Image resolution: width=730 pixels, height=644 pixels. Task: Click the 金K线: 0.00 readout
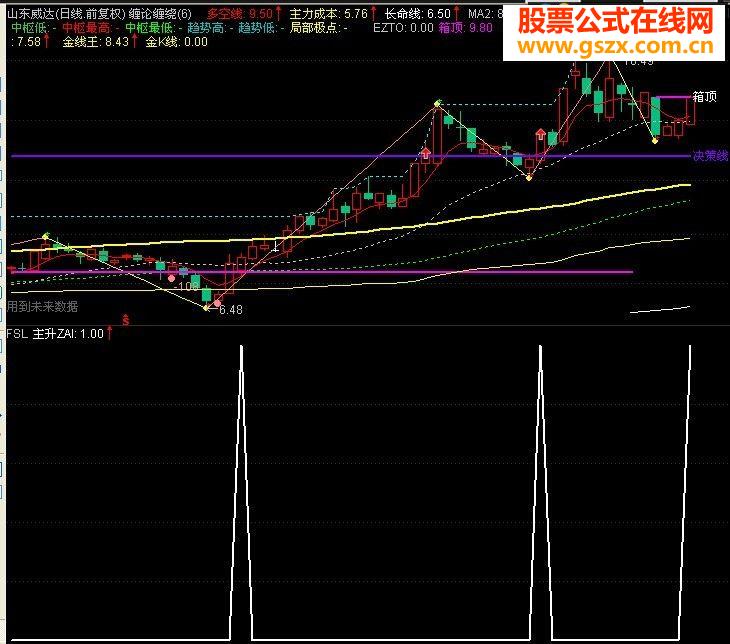pyautogui.click(x=176, y=42)
